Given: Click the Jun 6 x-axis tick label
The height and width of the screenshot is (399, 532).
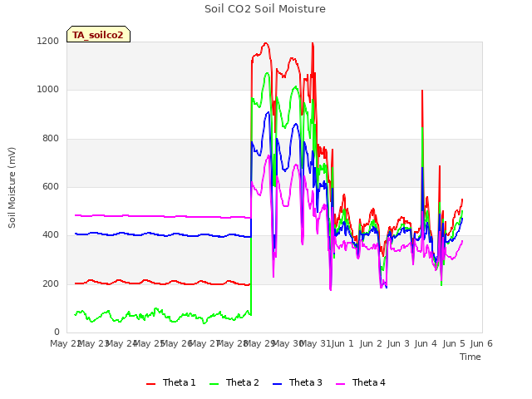Looking at the screenshot, I should coord(481,343).
